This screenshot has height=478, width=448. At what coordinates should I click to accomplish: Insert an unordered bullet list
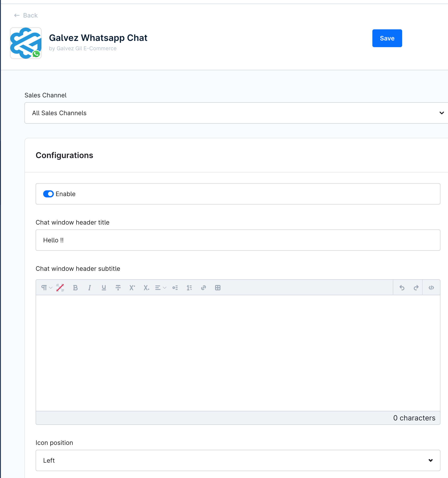[175, 287]
